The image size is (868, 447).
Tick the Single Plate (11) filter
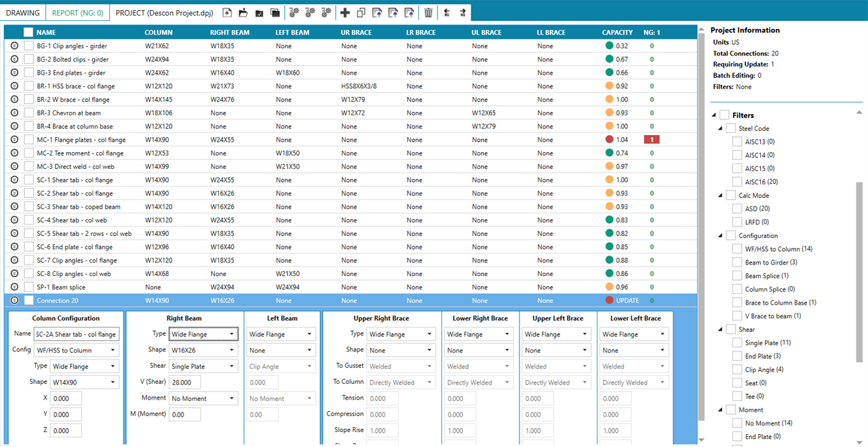(737, 343)
